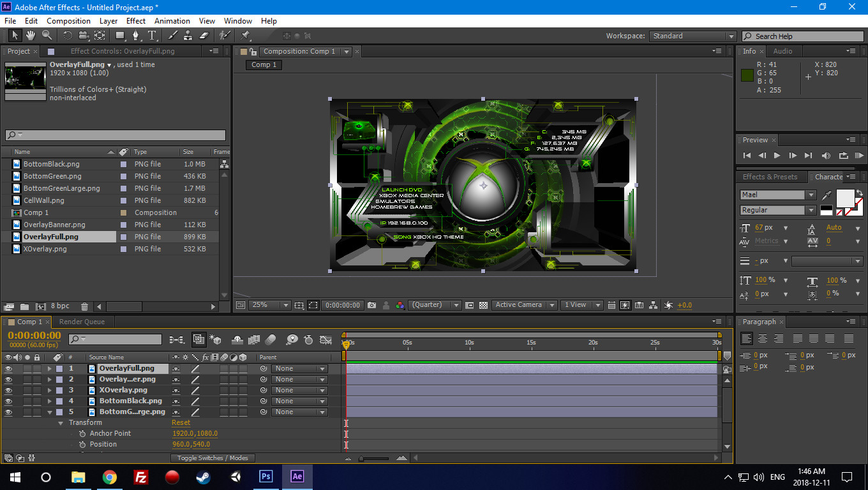Click the label color of layer 1
Screen dimensions: 868x490
tap(59, 369)
